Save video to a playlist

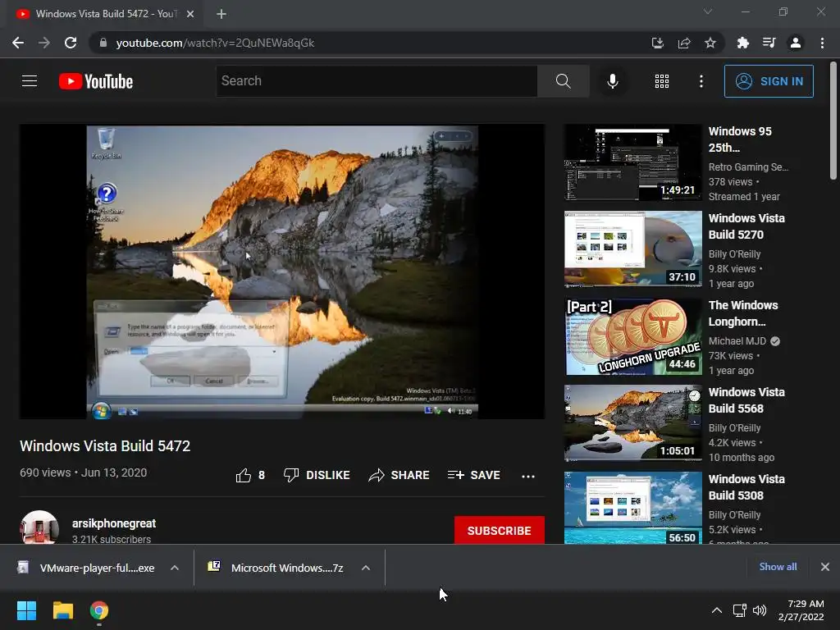pyautogui.click(x=473, y=475)
